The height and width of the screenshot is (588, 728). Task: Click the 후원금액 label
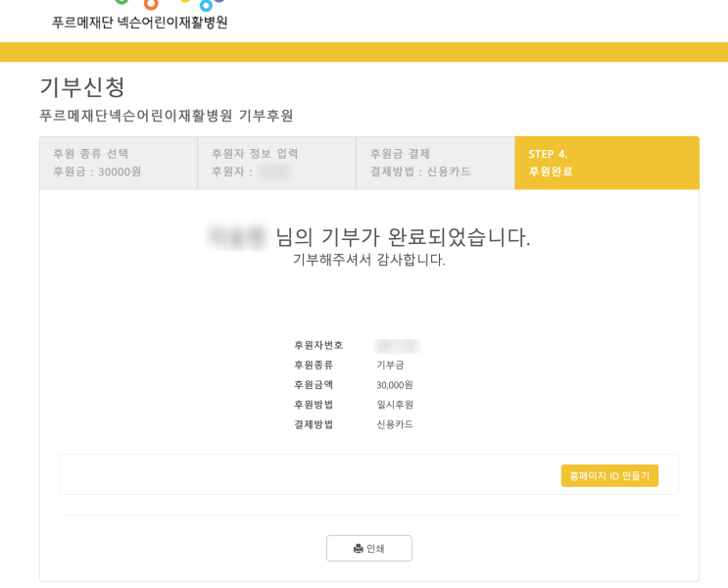(314, 384)
